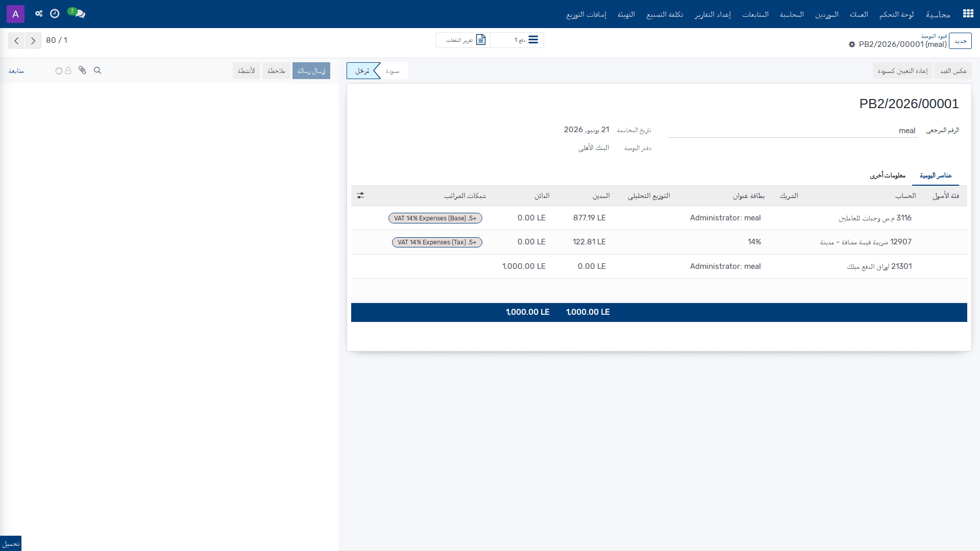This screenshot has height=551, width=980.
Task: Open the محاسبة app menu item
Action: click(x=938, y=14)
